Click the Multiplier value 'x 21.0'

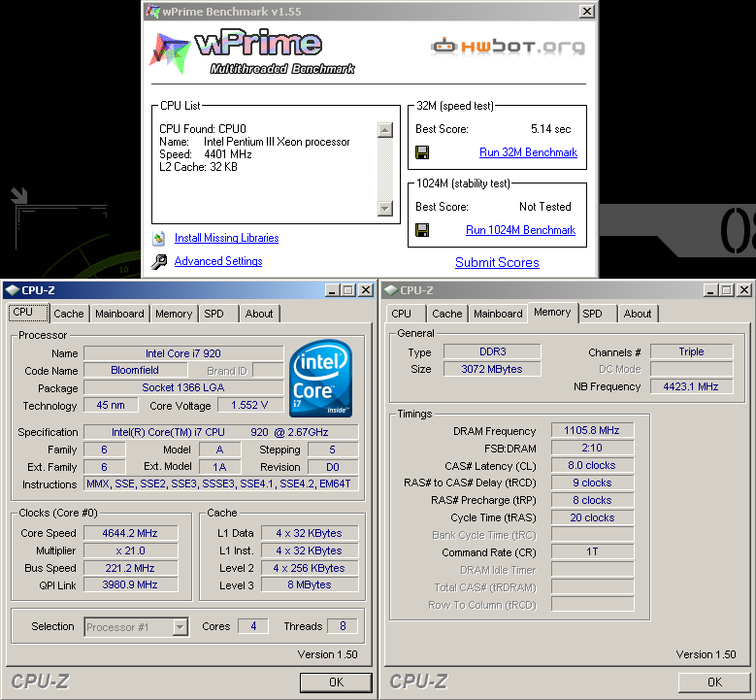pyautogui.click(x=130, y=550)
